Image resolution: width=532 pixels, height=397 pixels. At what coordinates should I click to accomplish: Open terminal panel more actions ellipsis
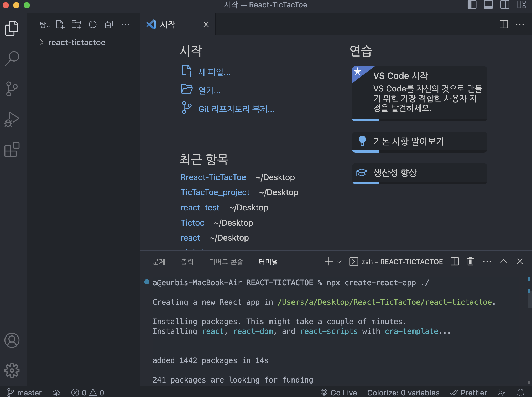(487, 262)
